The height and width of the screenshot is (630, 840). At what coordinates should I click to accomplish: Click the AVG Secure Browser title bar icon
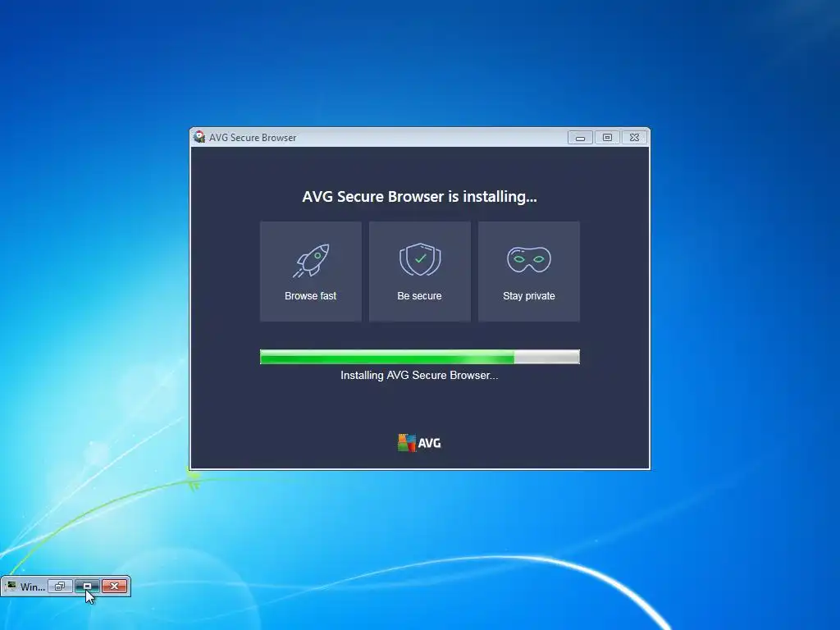point(199,137)
